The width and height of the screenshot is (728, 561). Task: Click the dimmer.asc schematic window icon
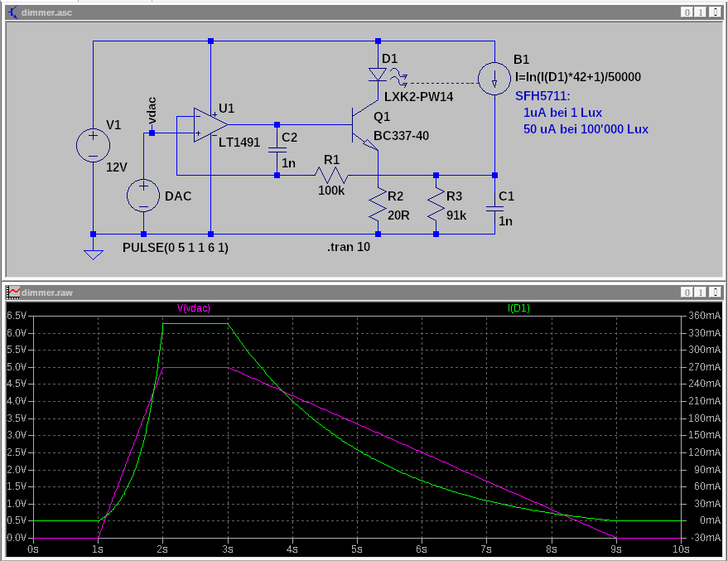tap(13, 12)
